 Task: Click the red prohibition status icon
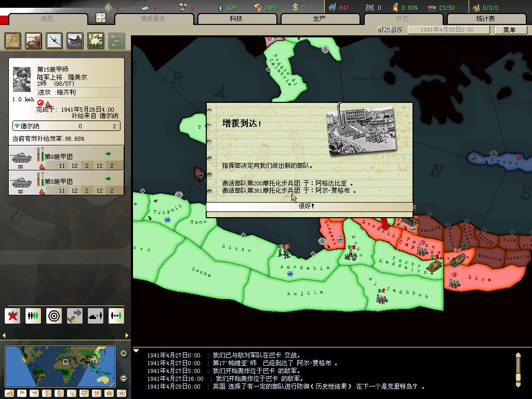pyautogui.click(x=41, y=102)
